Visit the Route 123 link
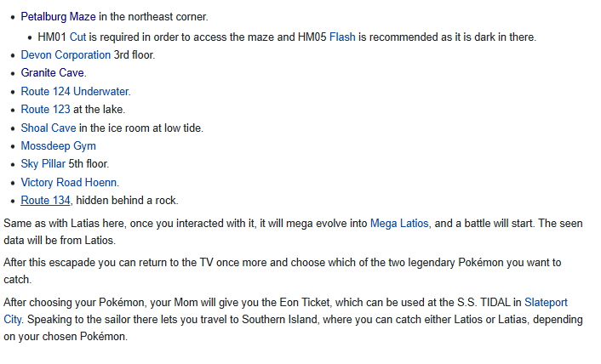601x364 pixels. pyautogui.click(x=46, y=109)
